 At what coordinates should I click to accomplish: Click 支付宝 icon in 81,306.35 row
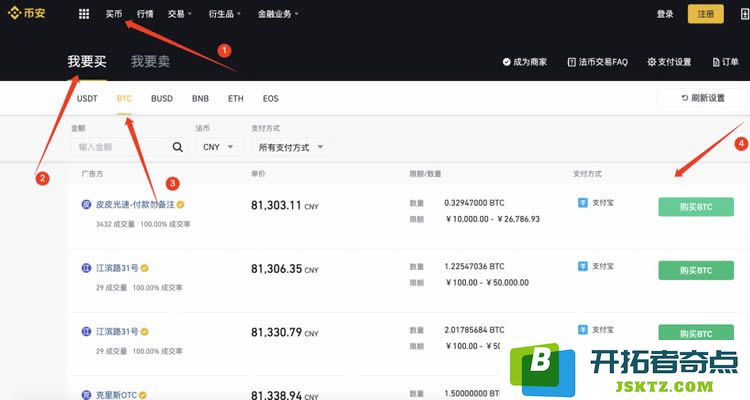pos(583,266)
